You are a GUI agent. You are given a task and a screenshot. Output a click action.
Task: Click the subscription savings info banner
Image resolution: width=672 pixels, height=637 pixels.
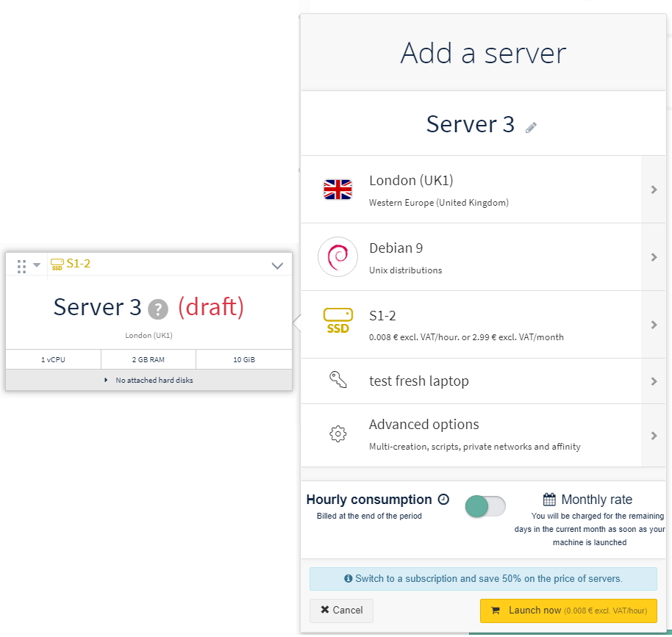(x=483, y=579)
